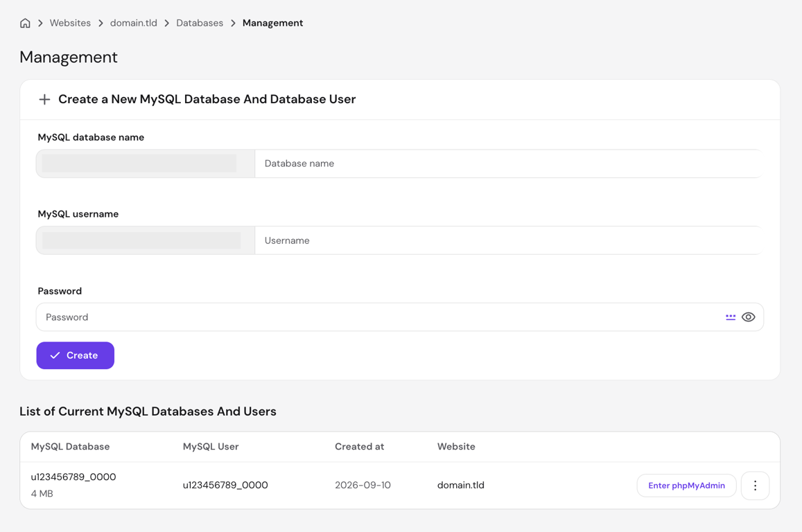Click the date 2026-09-10
Viewport: 802px width, 532px height.
363,485
